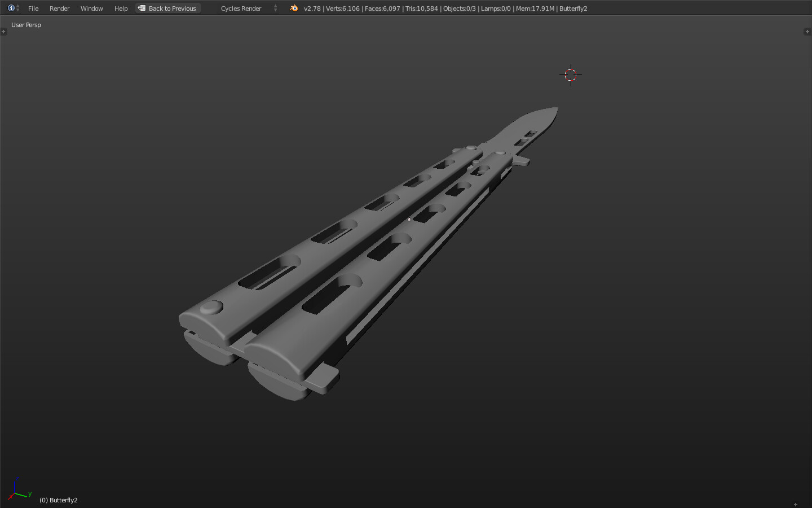This screenshot has height=508, width=812.
Task: Expand the properties region plus at top-right
Action: (807, 32)
